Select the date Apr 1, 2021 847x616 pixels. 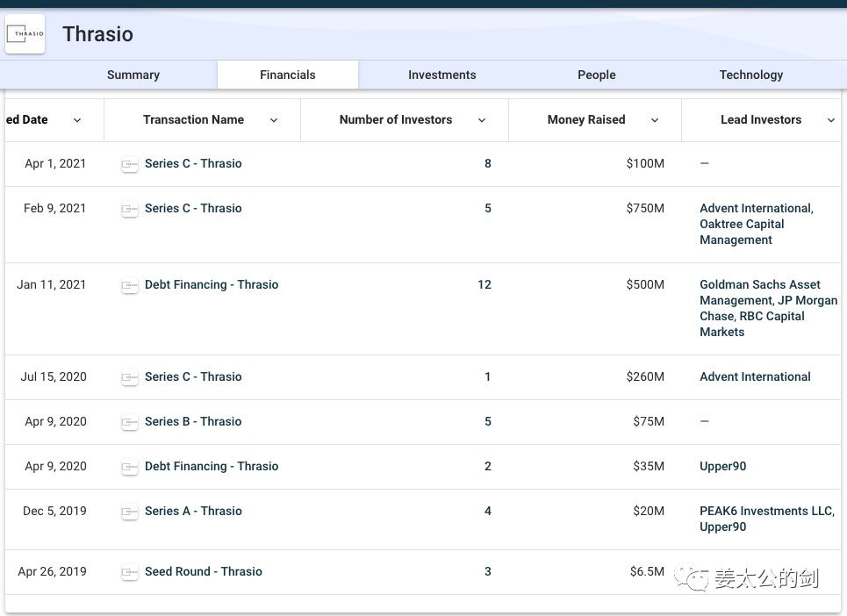coord(55,163)
